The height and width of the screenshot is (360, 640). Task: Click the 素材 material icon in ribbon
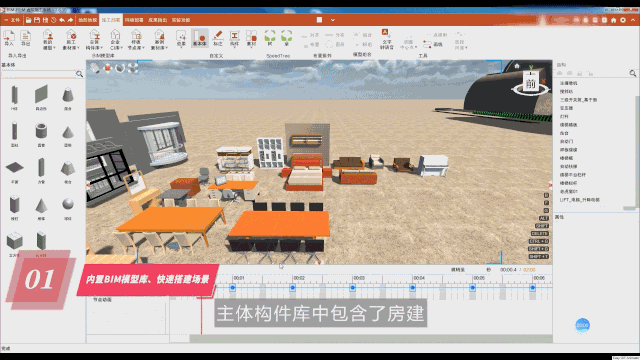pyautogui.click(x=251, y=38)
